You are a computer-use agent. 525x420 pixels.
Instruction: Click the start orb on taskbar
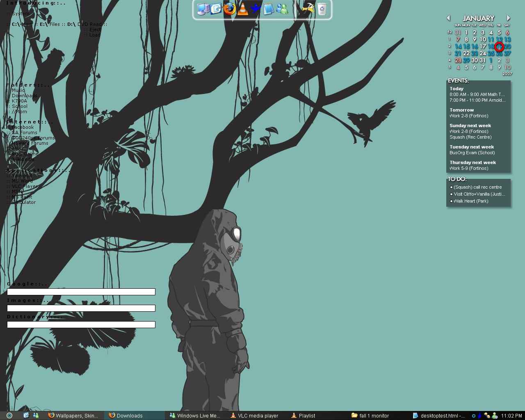click(9, 415)
